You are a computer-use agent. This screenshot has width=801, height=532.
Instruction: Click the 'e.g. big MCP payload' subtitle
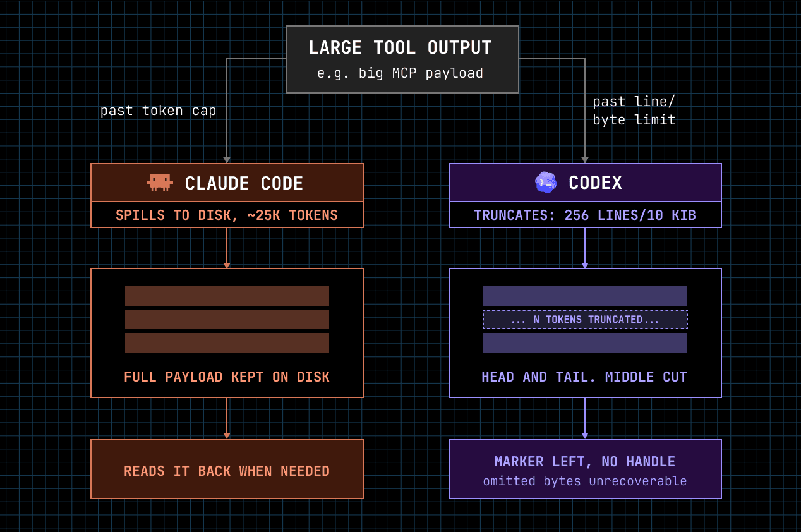pos(400,73)
